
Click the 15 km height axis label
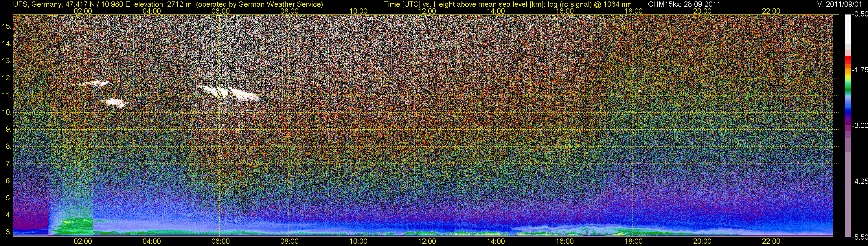(7, 26)
